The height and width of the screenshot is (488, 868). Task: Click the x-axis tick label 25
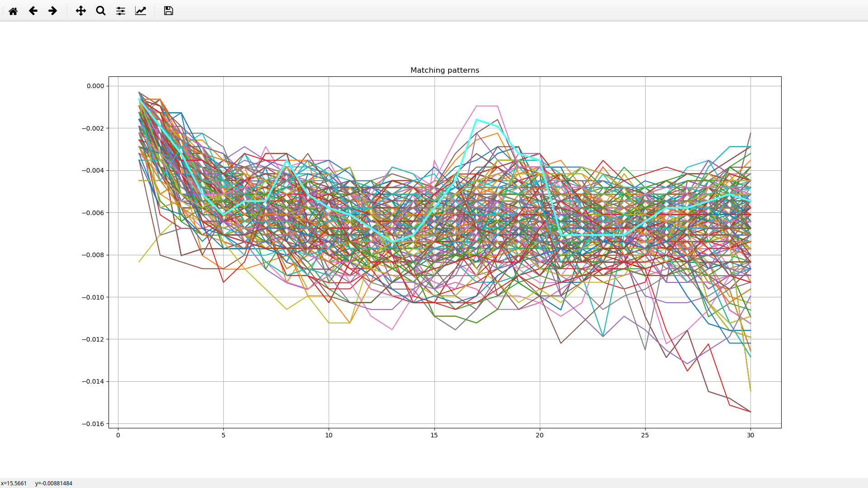(645, 435)
